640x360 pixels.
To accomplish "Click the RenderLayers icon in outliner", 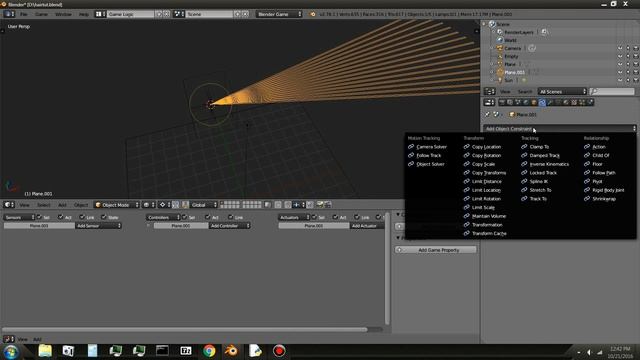I will point(500,32).
